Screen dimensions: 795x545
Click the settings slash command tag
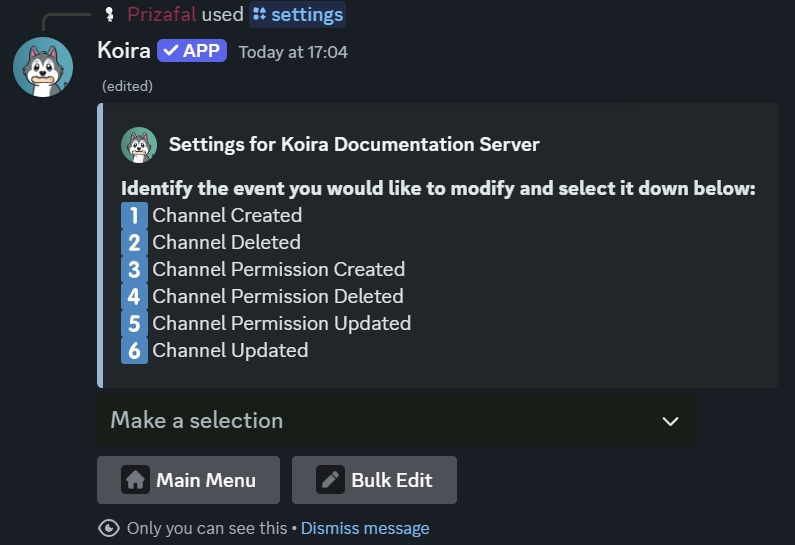[298, 14]
